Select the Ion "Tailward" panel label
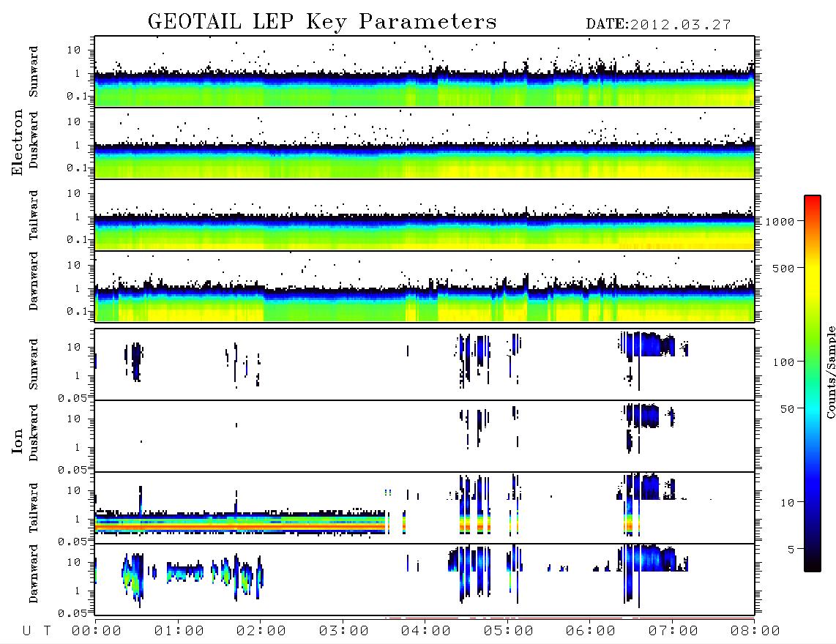Screen dimensions: 836x644 tap(34, 508)
